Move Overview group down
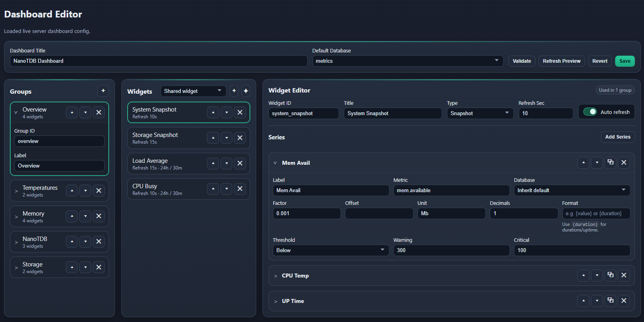 pos(85,112)
